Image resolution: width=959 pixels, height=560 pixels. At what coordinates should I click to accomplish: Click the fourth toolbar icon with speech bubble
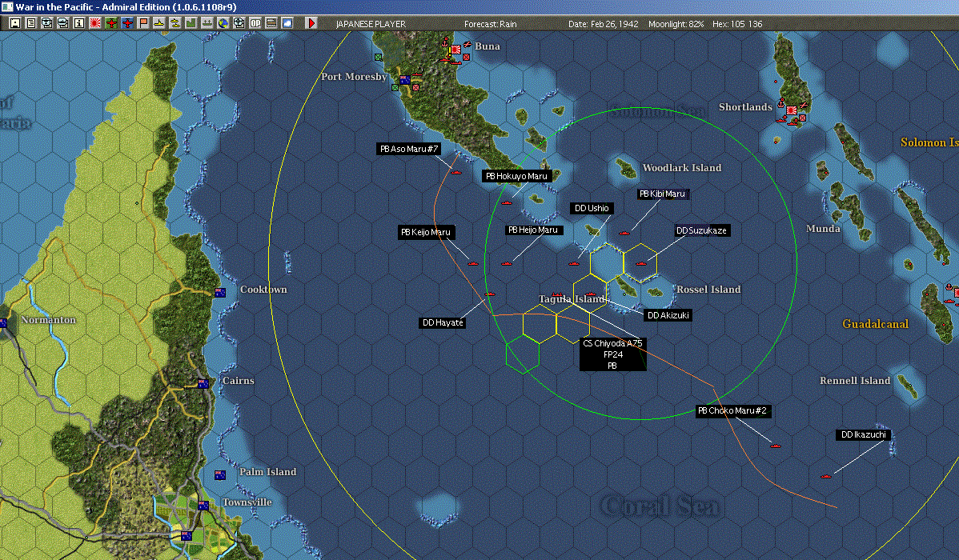(63, 23)
